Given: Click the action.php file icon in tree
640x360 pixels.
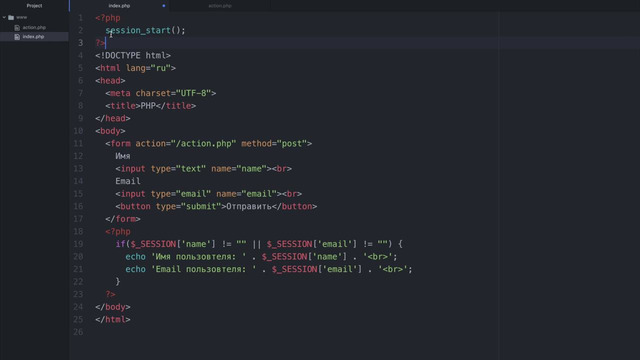Looking at the screenshot, I should [x=17, y=28].
